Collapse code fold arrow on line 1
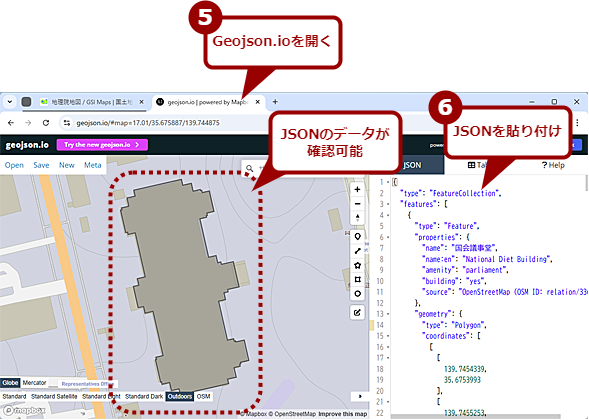 [388, 182]
